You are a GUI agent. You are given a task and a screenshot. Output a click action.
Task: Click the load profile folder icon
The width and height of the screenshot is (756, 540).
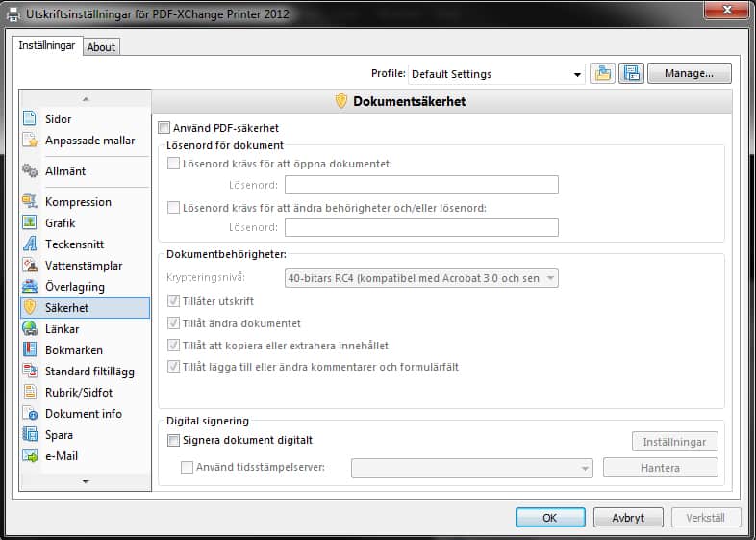pyautogui.click(x=602, y=73)
